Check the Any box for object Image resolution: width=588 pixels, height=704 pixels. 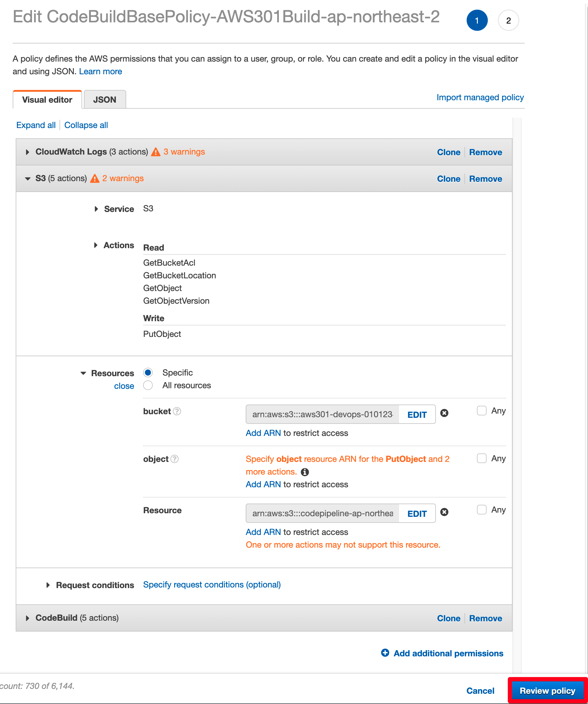tap(482, 458)
